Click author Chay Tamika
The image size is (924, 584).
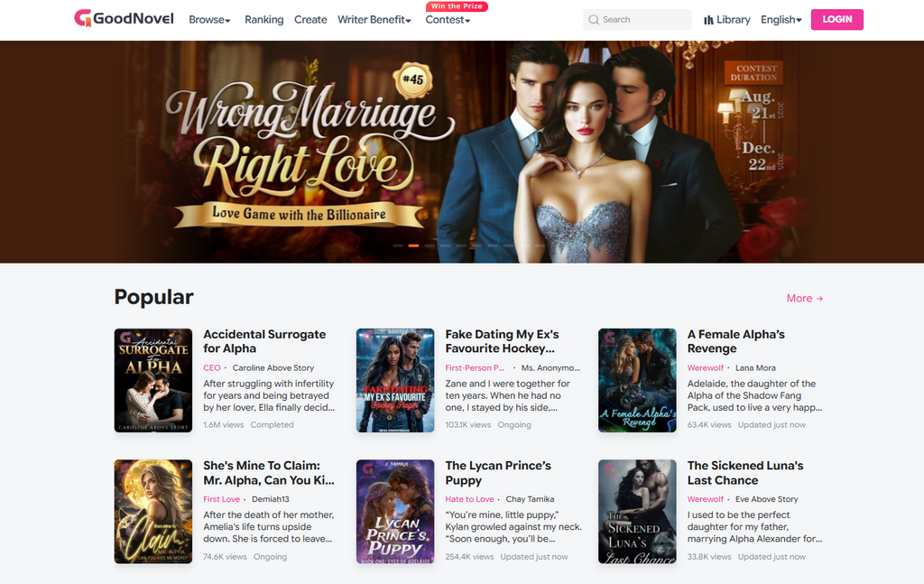pyautogui.click(x=530, y=499)
